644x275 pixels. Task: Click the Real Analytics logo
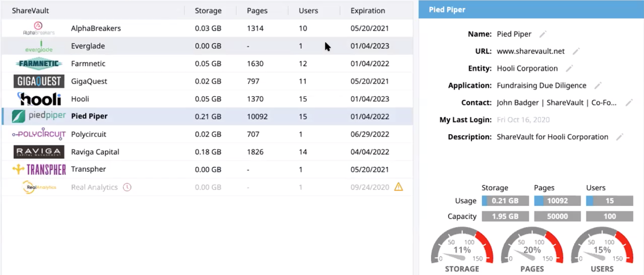pyautogui.click(x=39, y=187)
